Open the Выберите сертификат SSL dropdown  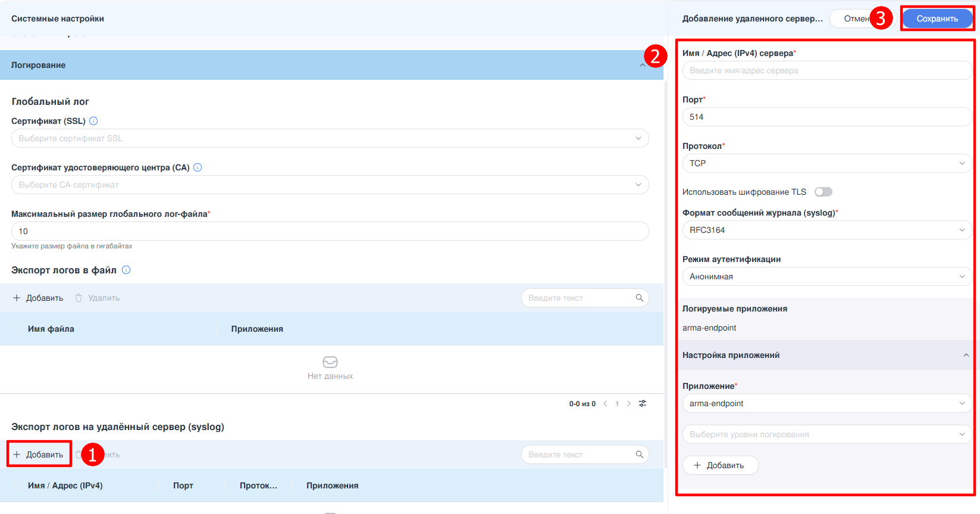330,138
